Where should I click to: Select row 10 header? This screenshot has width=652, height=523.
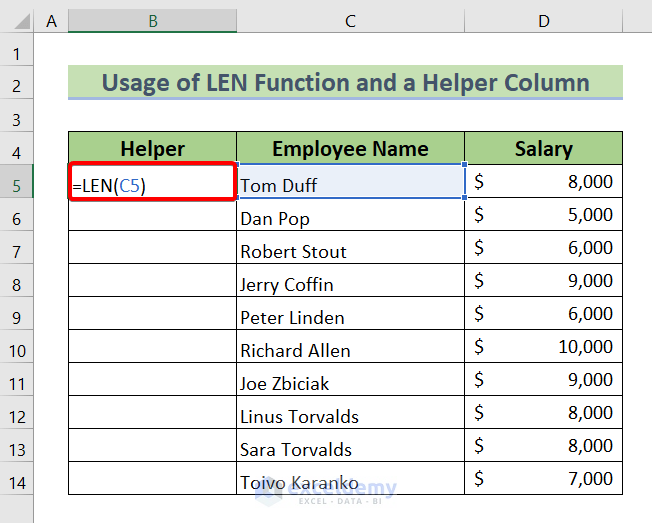tap(17, 350)
